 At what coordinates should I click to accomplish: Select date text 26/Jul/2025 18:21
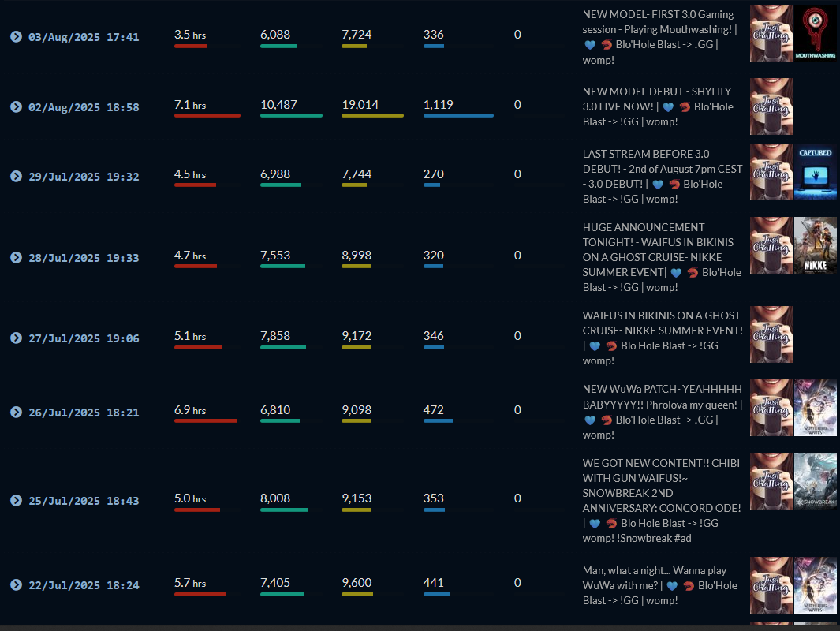click(84, 413)
